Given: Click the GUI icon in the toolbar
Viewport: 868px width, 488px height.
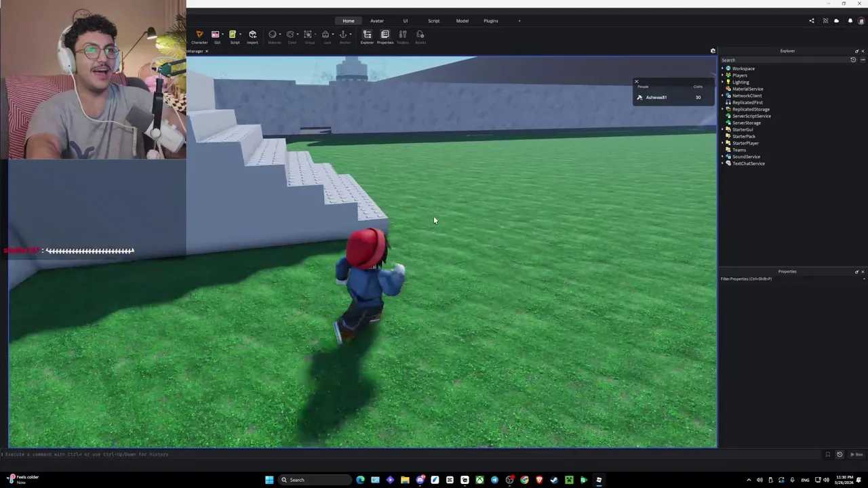Looking at the screenshot, I should (x=215, y=35).
